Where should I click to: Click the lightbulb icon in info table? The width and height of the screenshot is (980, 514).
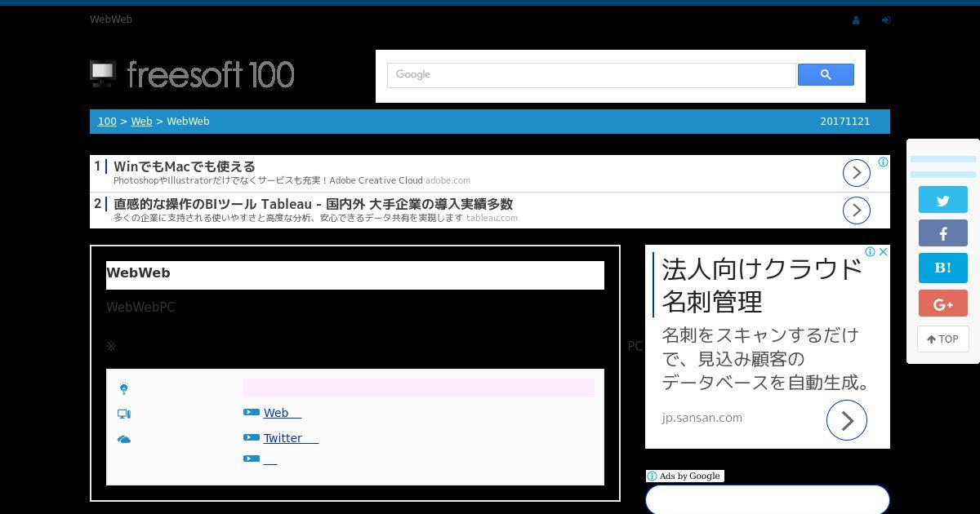coord(123,388)
